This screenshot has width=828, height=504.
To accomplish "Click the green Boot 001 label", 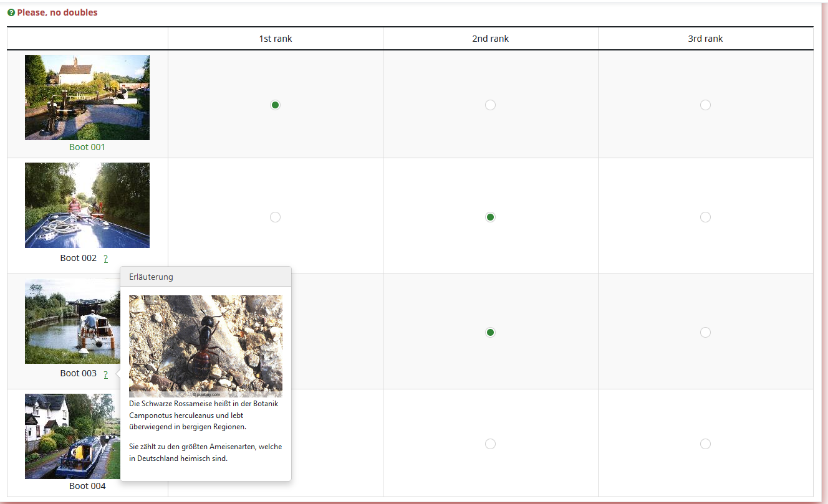I will pyautogui.click(x=87, y=147).
